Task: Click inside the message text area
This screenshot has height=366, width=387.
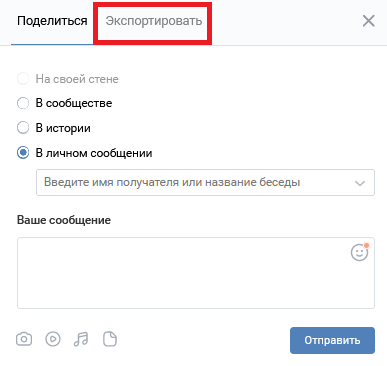Action: pos(196,273)
